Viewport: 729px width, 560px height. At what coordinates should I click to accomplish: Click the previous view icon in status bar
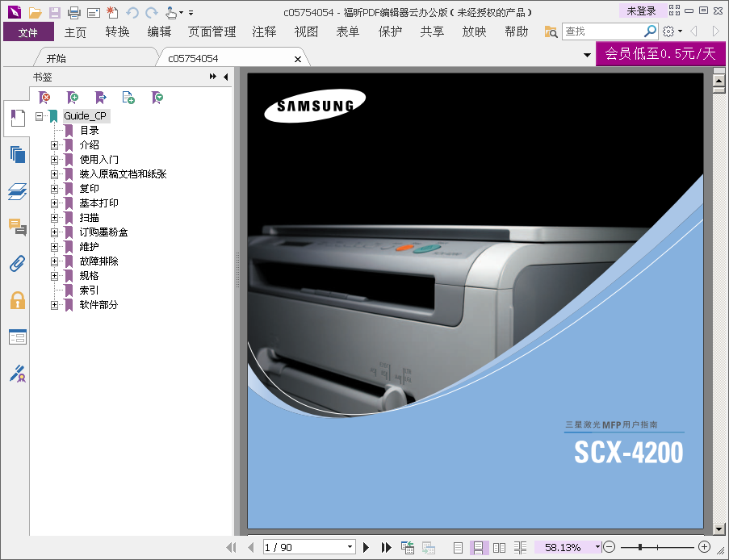[x=408, y=547]
